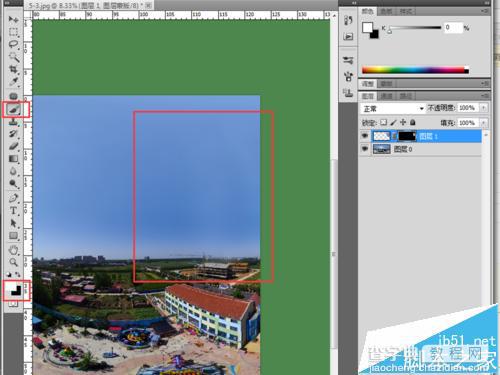Screen dimensions: 500x375
Task: Select the black layer mask thumbnail
Action: (x=407, y=136)
